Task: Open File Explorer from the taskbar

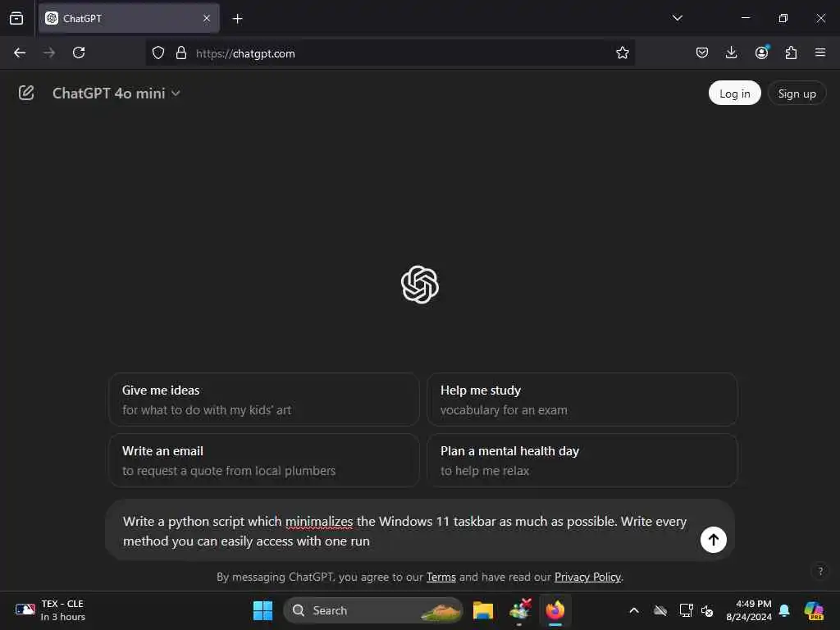Action: (482, 610)
